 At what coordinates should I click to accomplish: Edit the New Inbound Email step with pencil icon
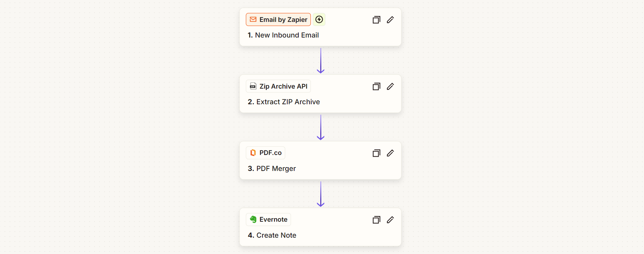[391, 20]
